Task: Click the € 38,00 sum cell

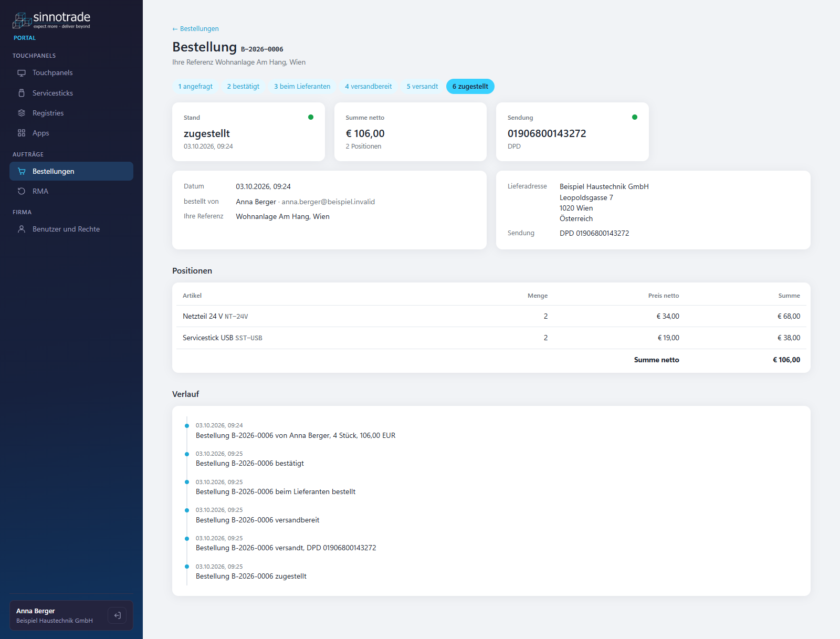Action: [789, 338]
